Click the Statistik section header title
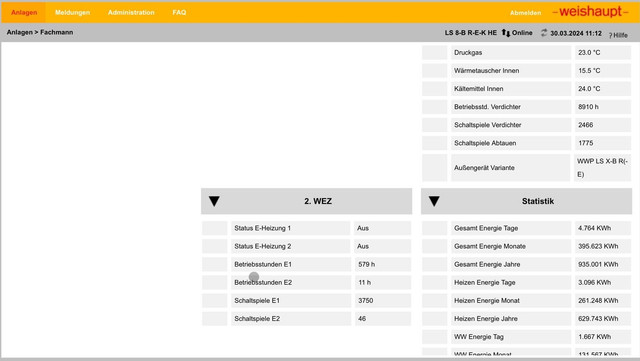The width and height of the screenshot is (640, 361). coord(538,201)
